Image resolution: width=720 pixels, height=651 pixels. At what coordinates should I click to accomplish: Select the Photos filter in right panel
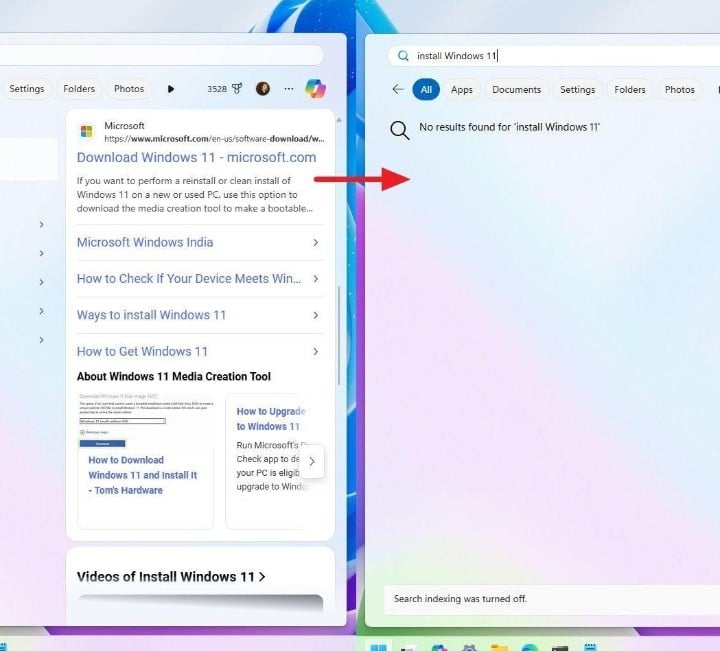680,90
